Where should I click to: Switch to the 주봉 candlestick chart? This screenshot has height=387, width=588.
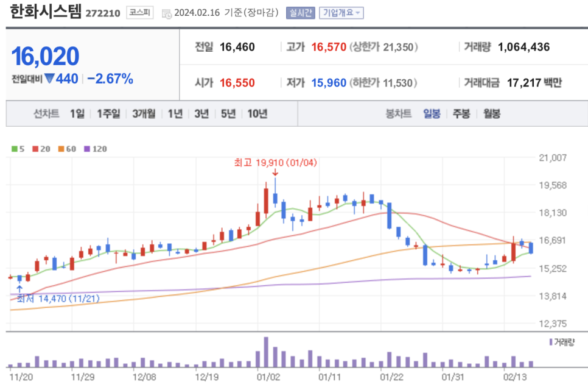(461, 114)
